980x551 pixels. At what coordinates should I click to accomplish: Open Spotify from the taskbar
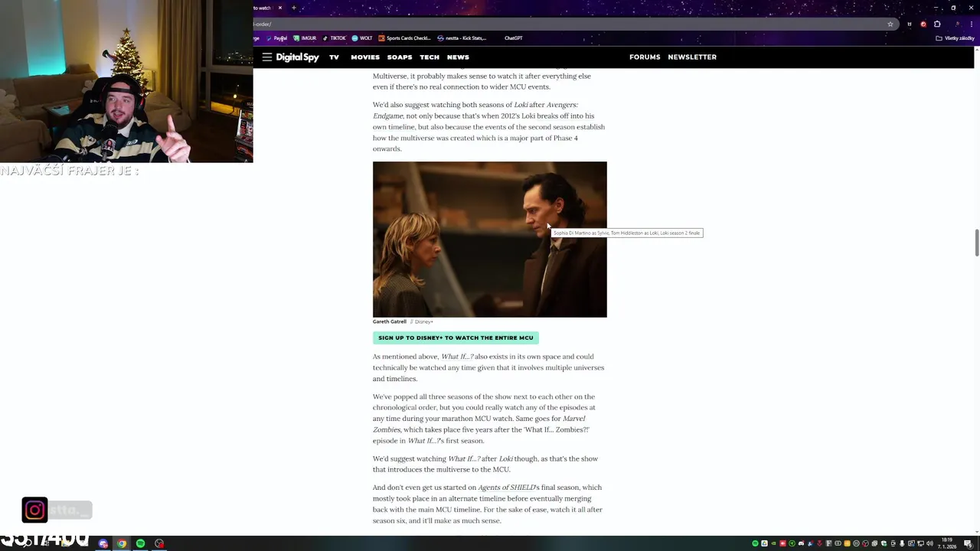click(140, 543)
